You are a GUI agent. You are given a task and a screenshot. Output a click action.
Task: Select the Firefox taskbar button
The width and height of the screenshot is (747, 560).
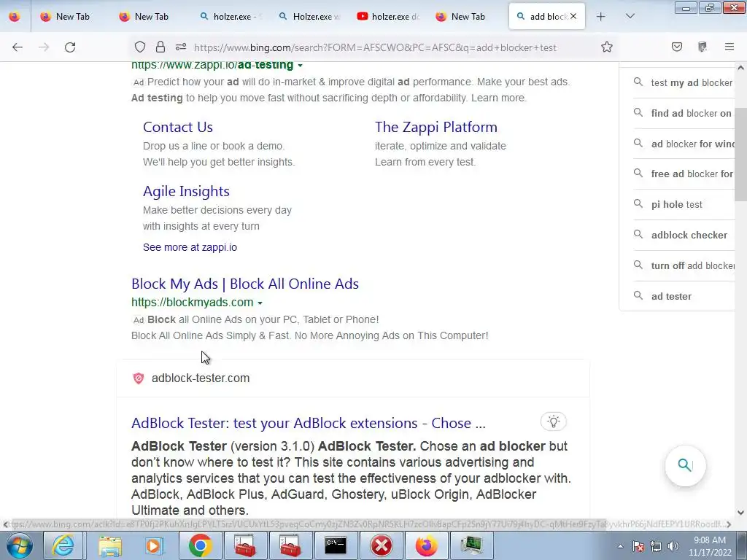click(x=426, y=545)
